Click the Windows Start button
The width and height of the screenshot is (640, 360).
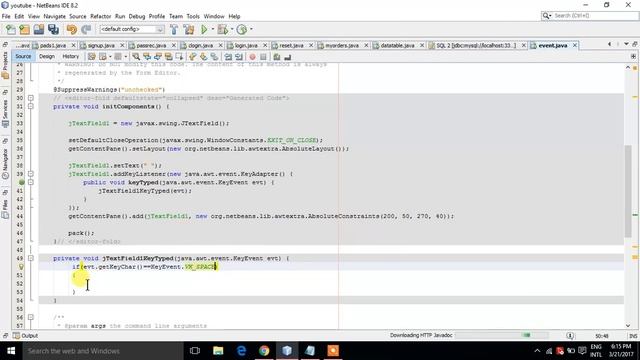11,351
